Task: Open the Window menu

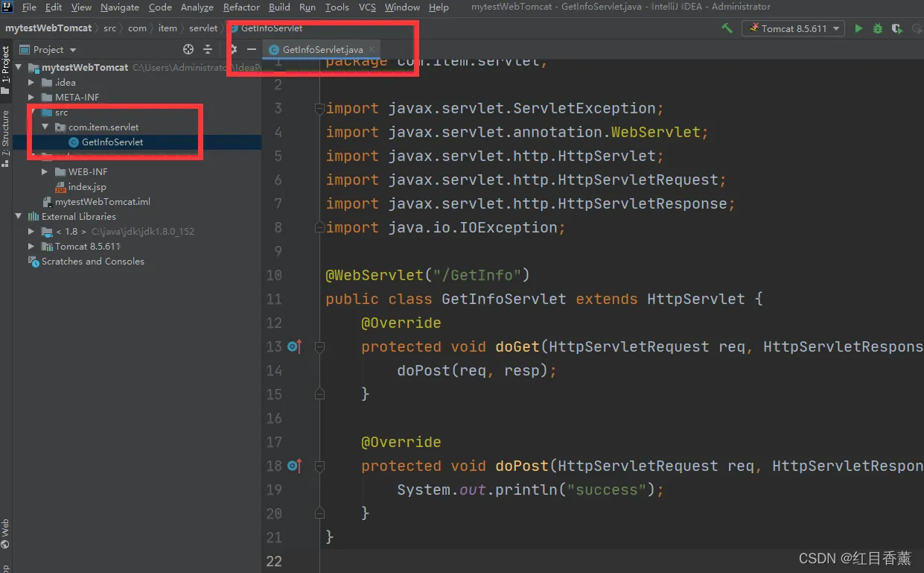Action: click(x=402, y=7)
